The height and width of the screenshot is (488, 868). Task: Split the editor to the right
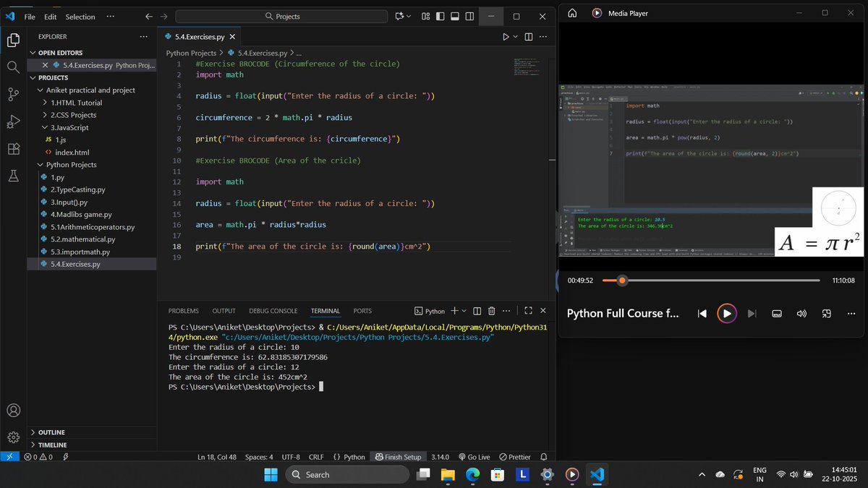point(529,37)
